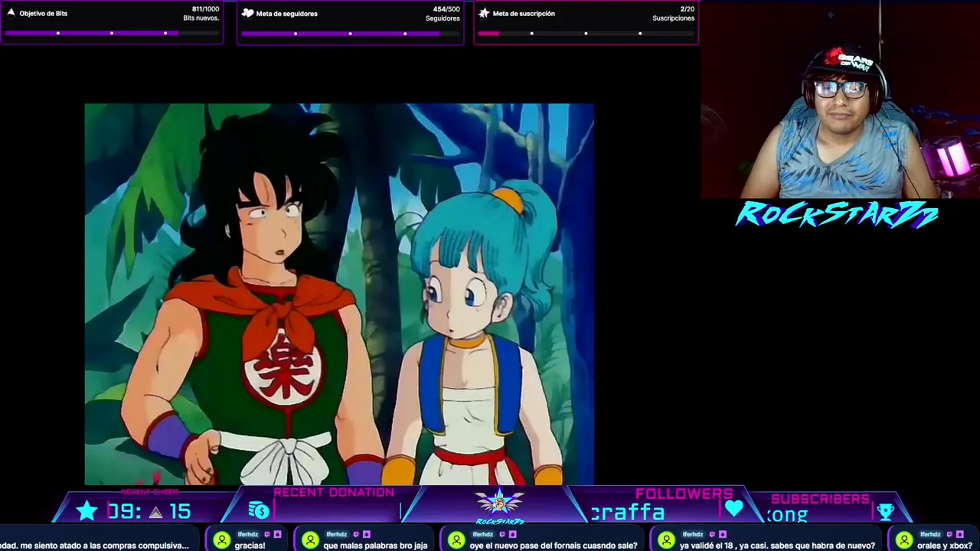Click the 'Meta de seguidores' label
The width and height of the screenshot is (980, 551).
287,13
